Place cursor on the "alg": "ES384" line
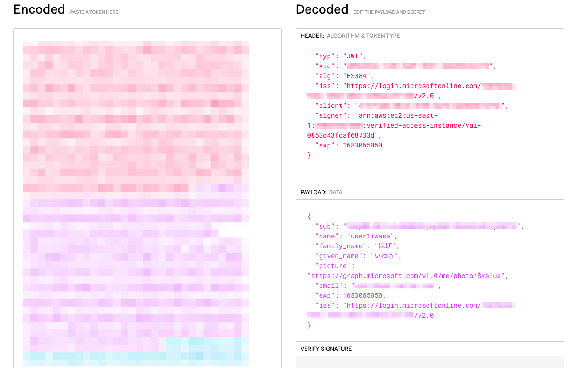Image resolution: width=588 pixels, height=368 pixels. coord(345,76)
